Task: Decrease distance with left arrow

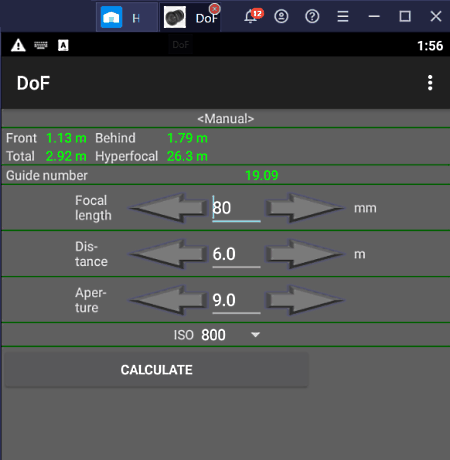Action: click(168, 254)
